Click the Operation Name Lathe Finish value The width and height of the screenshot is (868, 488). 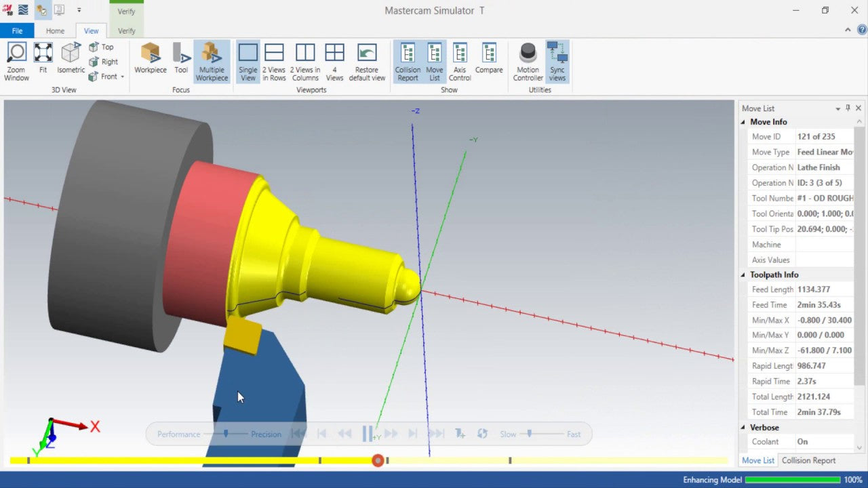point(818,167)
